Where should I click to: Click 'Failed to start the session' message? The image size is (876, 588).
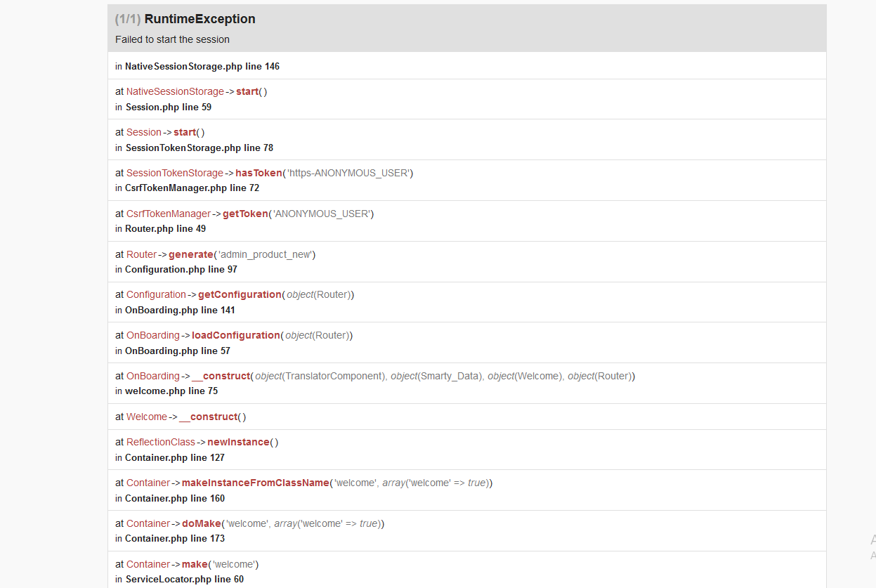point(173,39)
